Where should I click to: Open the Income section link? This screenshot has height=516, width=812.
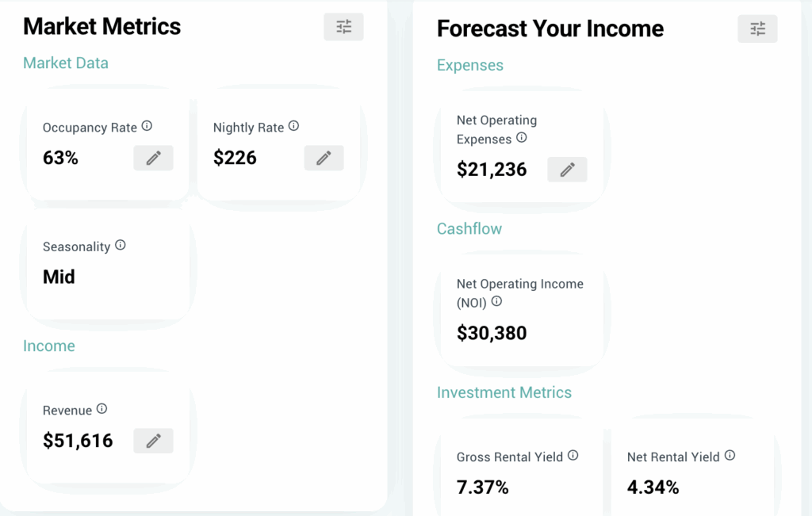coord(49,346)
